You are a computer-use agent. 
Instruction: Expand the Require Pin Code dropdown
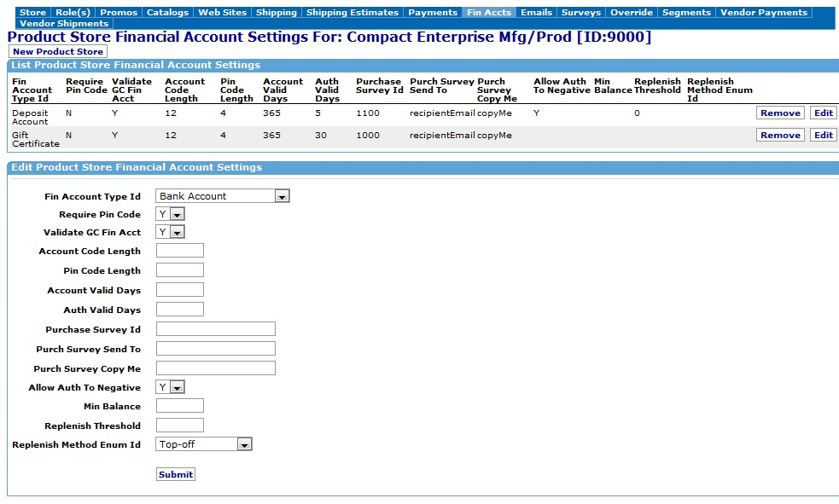170,214
